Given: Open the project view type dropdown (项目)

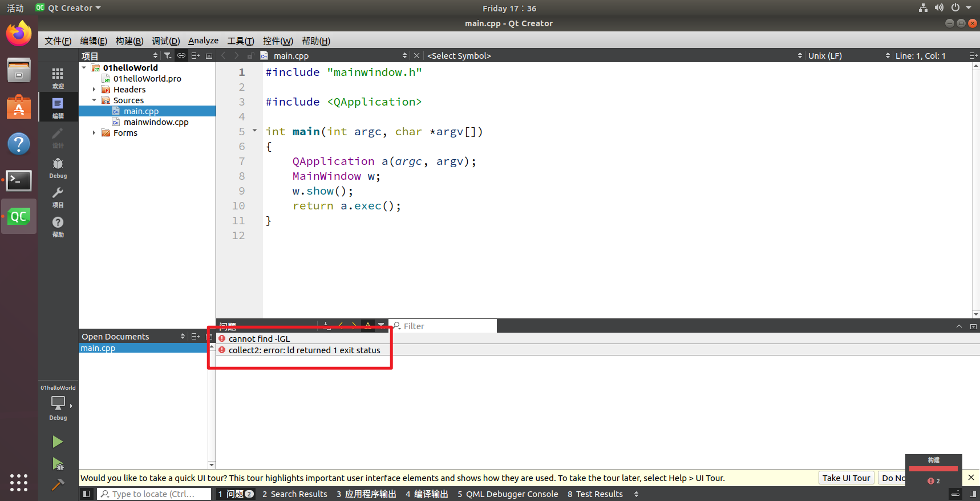Looking at the screenshot, I should tap(119, 55).
